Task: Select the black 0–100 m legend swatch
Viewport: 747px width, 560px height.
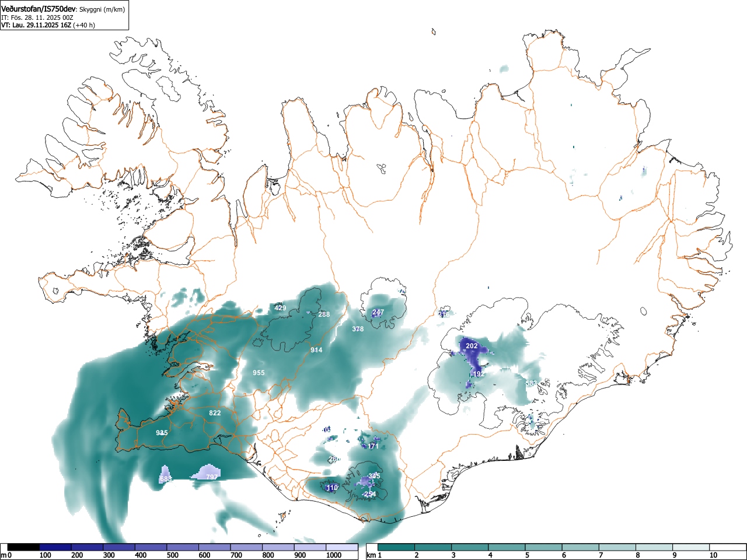Action: (x=24, y=547)
